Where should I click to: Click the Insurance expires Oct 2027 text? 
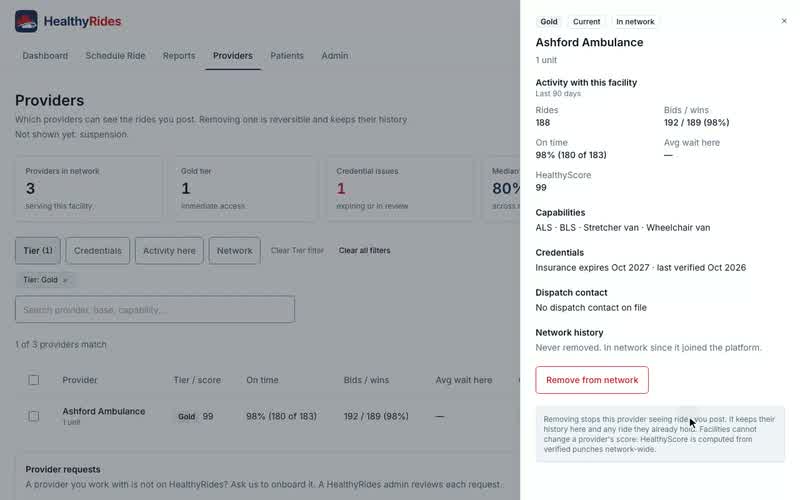(x=592, y=268)
